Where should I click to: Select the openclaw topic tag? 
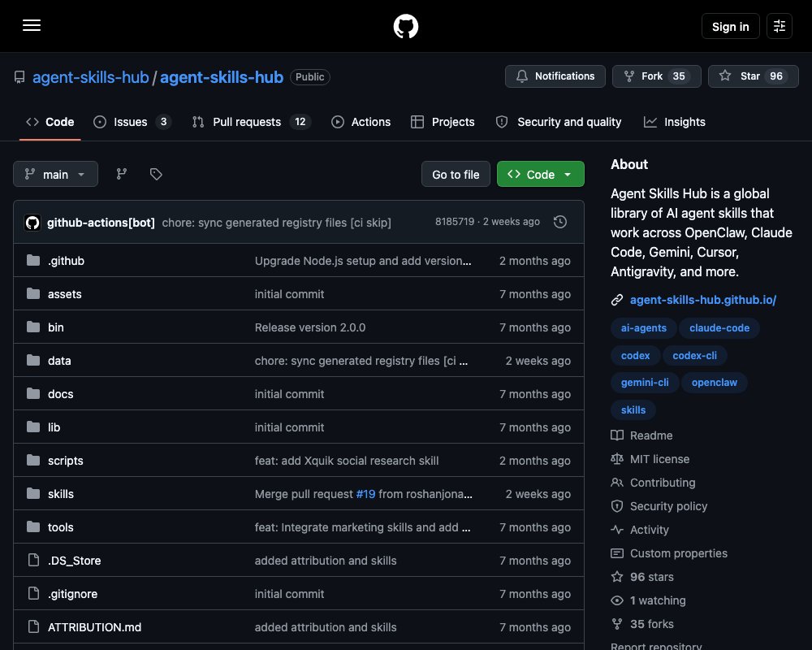714,382
